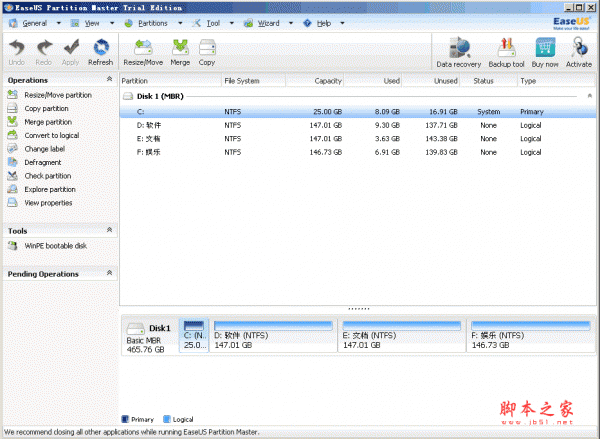This screenshot has width=600, height=439.
Task: Select F: 146.73 GB block in disk map
Action: (x=530, y=335)
